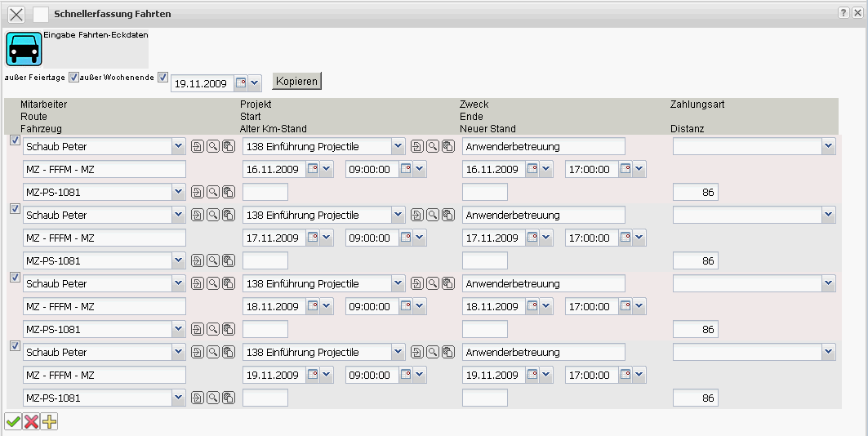Click the first row's Route field 'MZ - FFFM - MZ'
This screenshot has height=436, width=868.
point(105,170)
